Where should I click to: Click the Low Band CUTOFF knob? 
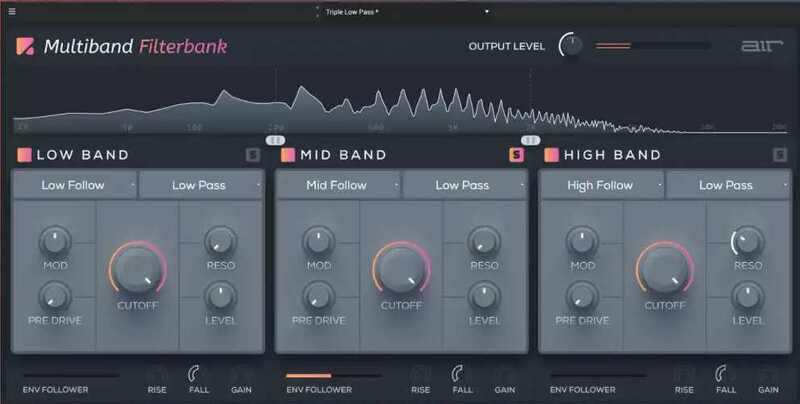pos(138,270)
